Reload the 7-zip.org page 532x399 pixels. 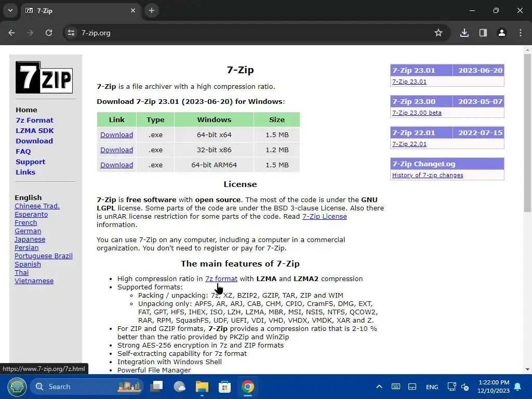click(x=49, y=33)
